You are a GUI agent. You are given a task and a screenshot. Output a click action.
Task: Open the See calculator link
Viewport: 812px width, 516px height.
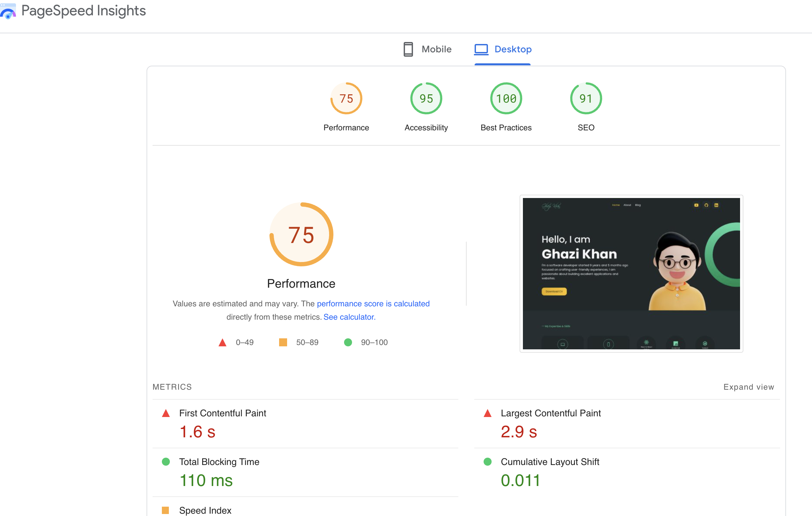(x=349, y=317)
